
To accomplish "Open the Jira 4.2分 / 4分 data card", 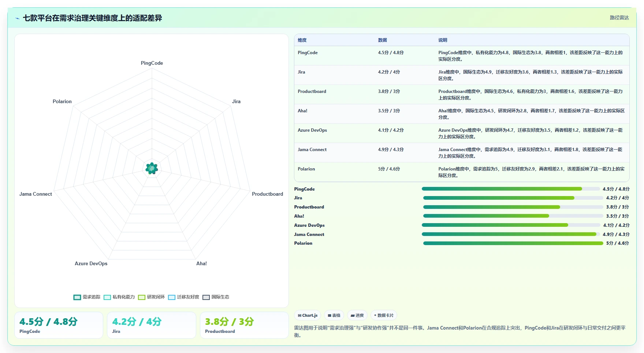I will click(x=152, y=325).
